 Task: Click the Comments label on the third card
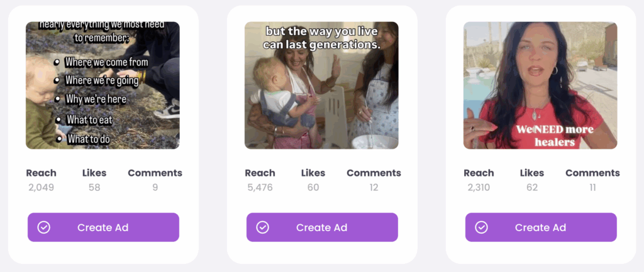592,173
